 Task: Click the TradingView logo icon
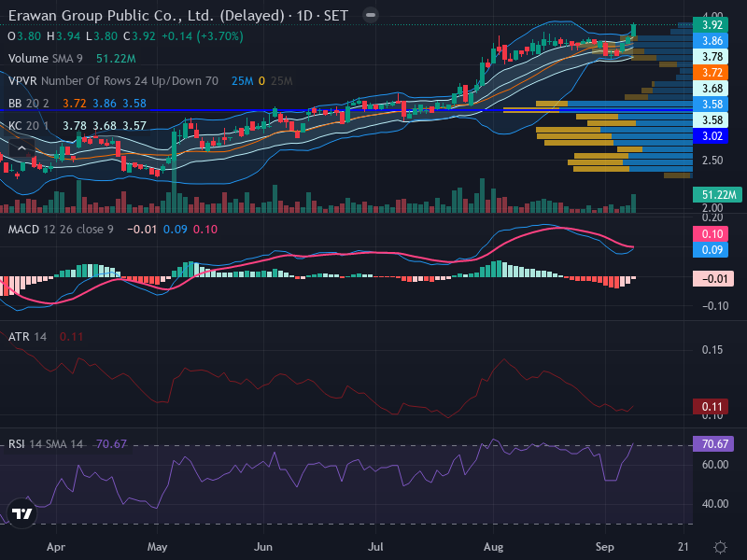21,513
